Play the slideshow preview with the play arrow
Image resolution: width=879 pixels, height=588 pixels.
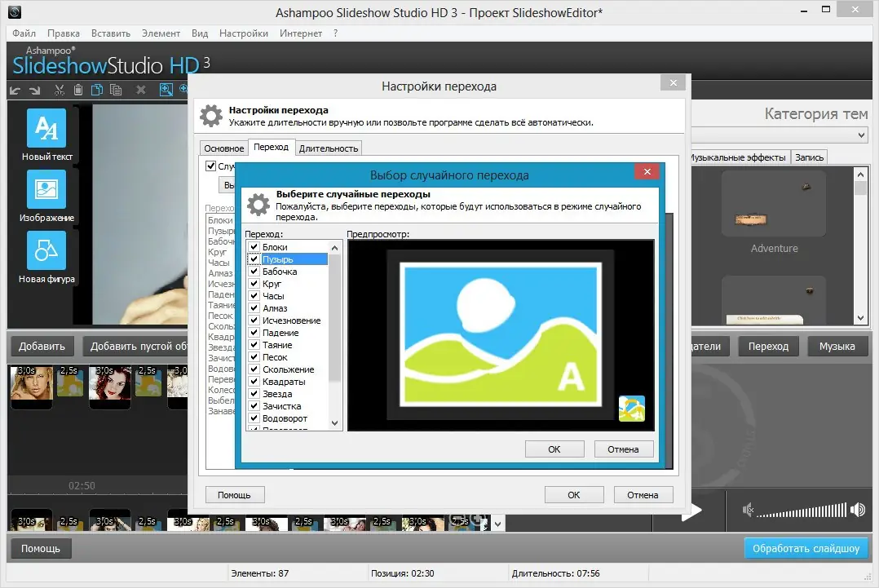692,510
